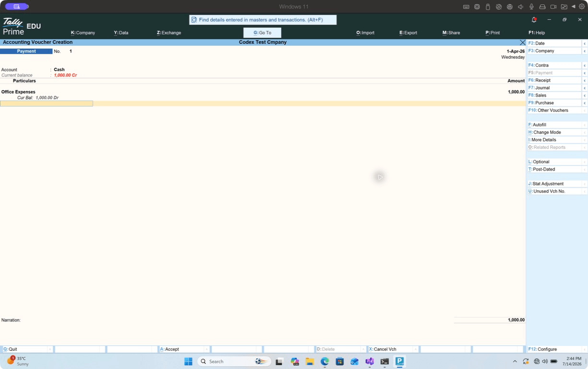Image resolution: width=588 pixels, height=369 pixels.
Task: Open the E: Export menu
Action: 408,33
